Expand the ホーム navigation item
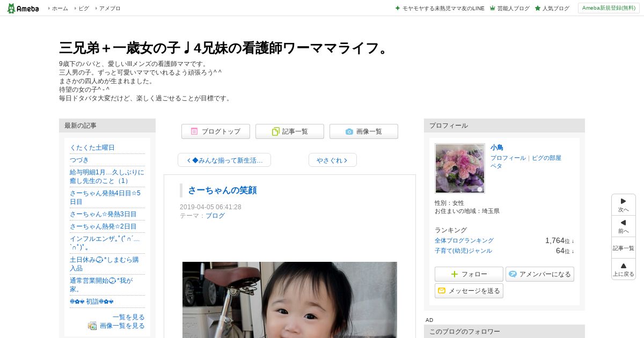The height and width of the screenshot is (338, 644). coord(58,8)
